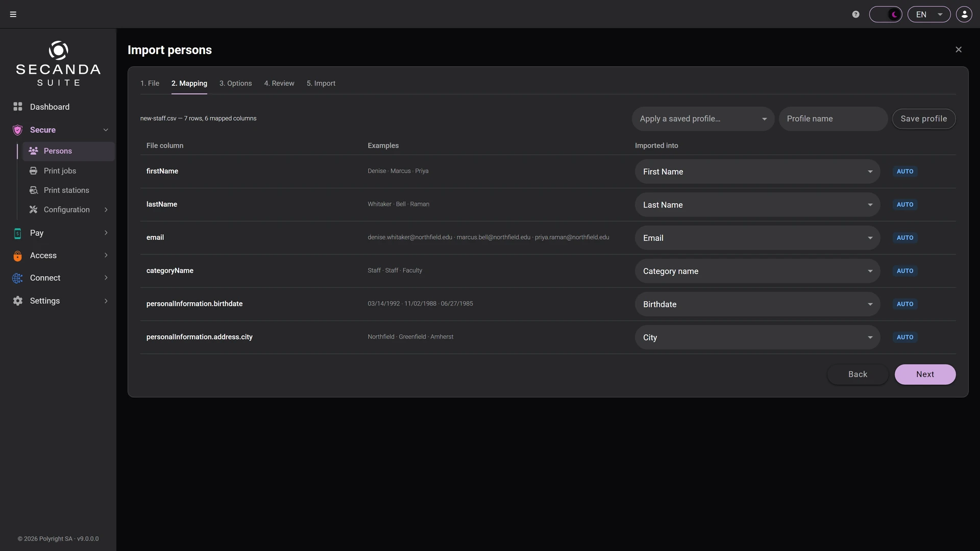980x551 pixels.
Task: Open the user account avatar icon
Action: coord(964,14)
